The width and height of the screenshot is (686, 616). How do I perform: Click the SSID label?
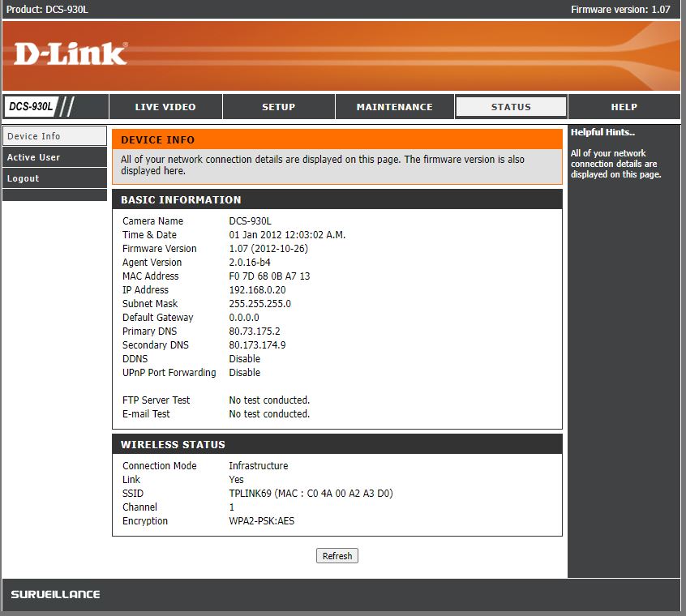point(133,493)
